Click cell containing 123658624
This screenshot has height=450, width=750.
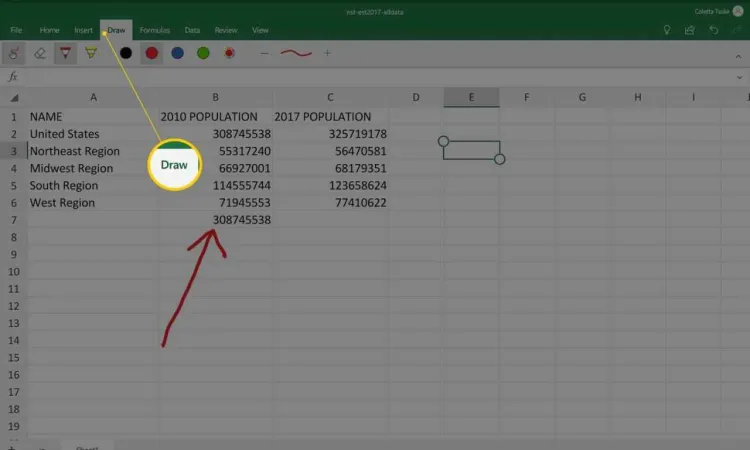coord(330,186)
